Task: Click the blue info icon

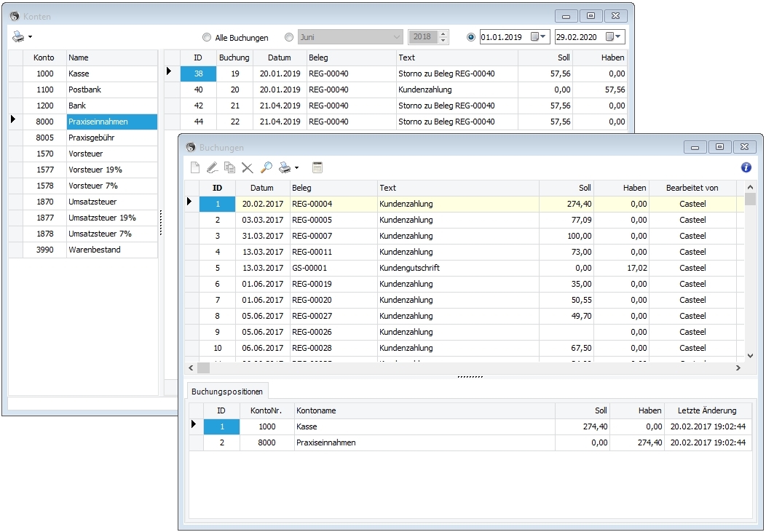Action: coord(746,167)
